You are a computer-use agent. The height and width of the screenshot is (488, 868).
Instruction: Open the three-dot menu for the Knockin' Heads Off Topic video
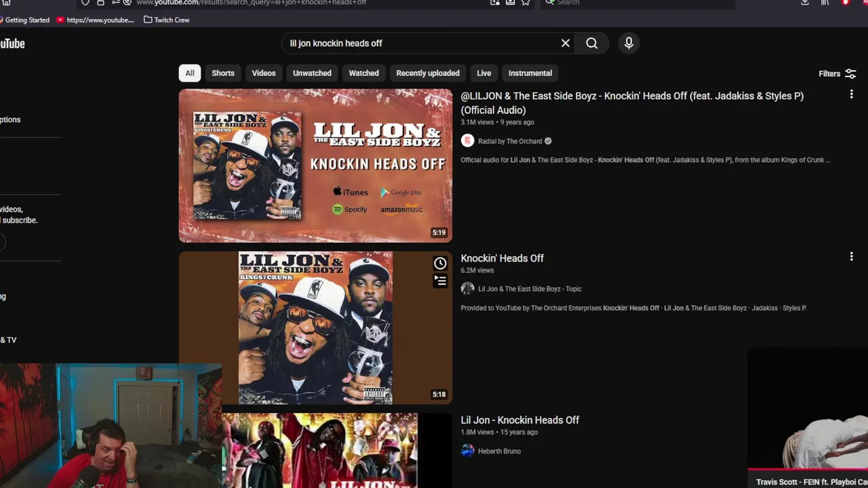(851, 257)
